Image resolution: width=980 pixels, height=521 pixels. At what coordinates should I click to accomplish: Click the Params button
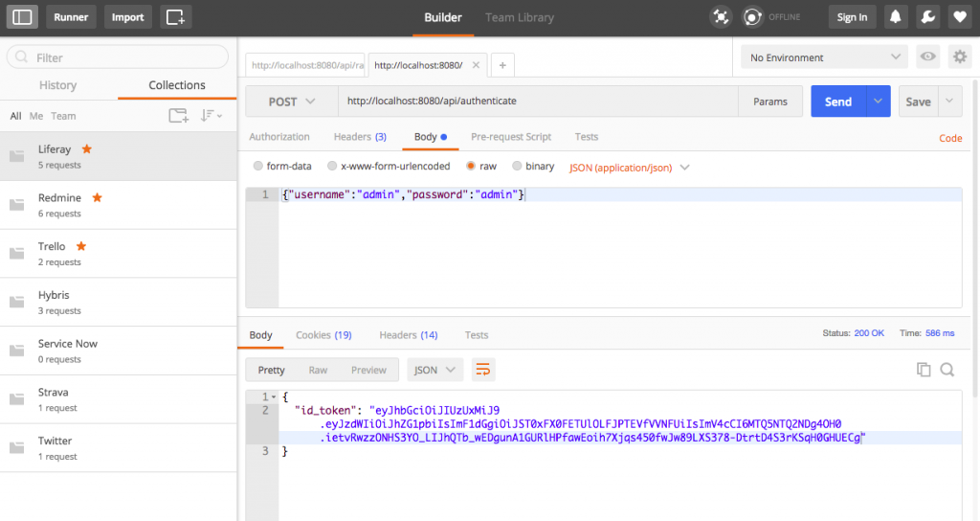click(770, 102)
